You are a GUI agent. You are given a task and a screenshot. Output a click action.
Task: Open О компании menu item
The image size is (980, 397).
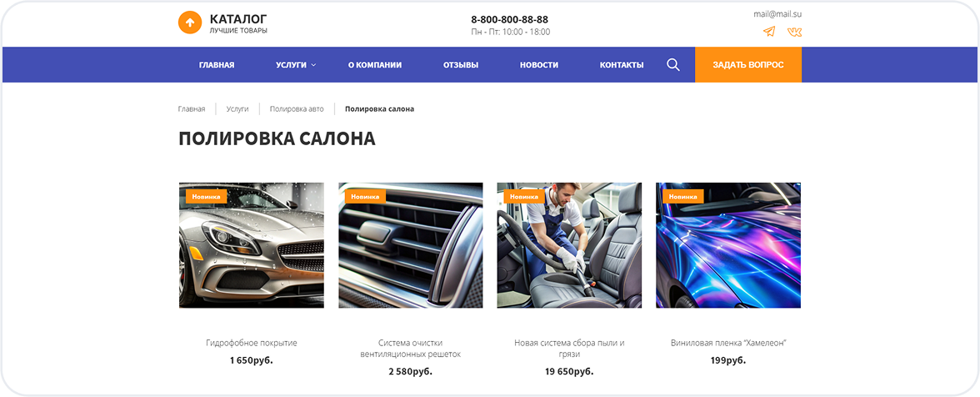coord(375,65)
